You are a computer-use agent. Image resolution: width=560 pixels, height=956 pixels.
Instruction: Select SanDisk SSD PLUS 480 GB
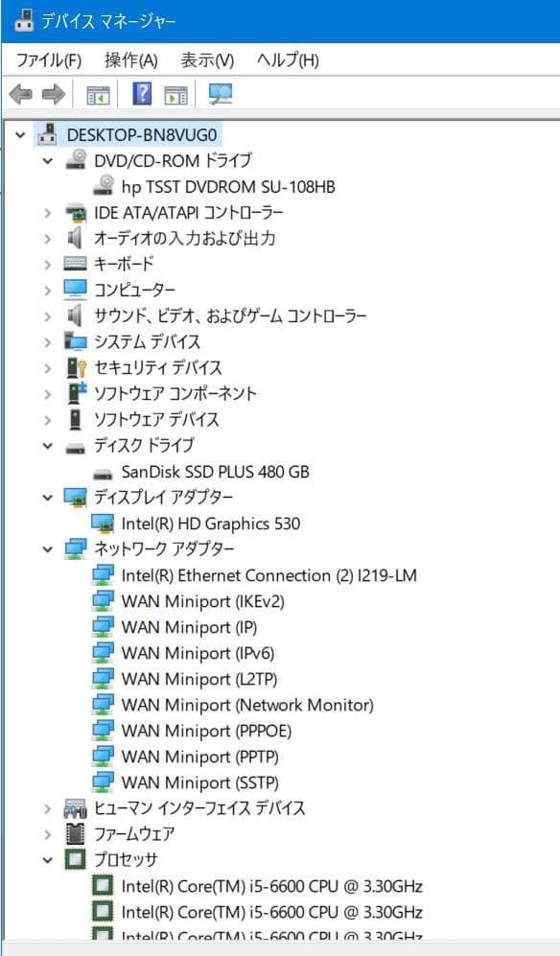pos(216,472)
